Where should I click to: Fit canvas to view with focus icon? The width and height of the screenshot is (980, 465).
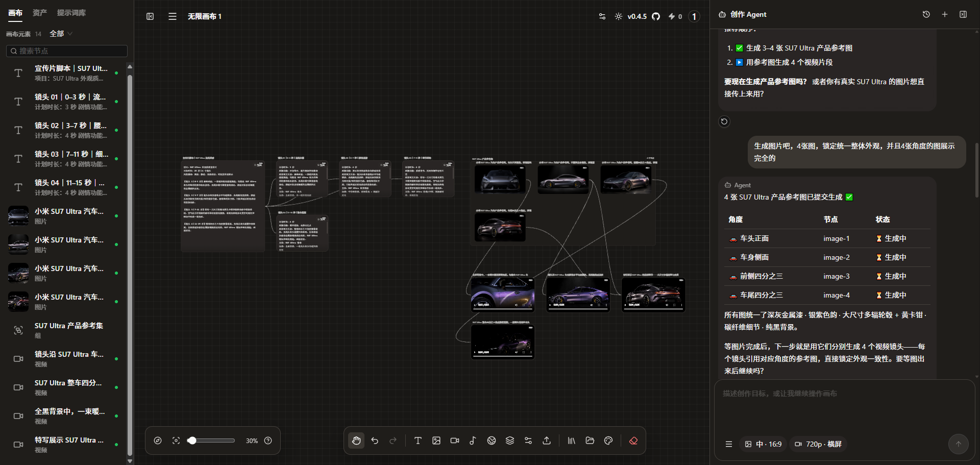point(176,440)
